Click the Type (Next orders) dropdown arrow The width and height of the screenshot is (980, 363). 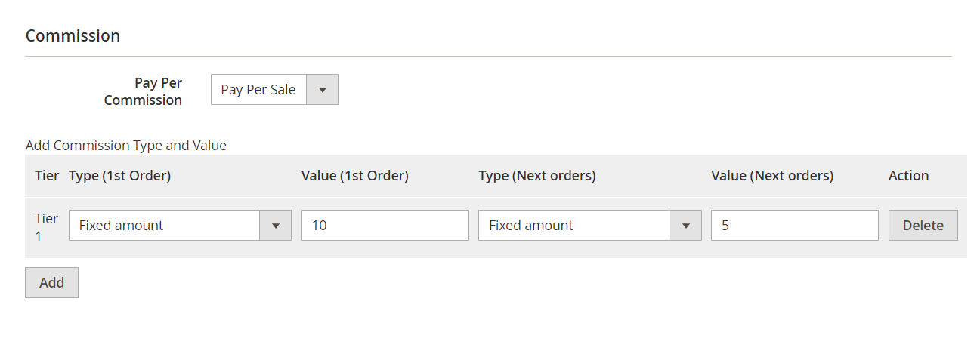[x=685, y=225]
